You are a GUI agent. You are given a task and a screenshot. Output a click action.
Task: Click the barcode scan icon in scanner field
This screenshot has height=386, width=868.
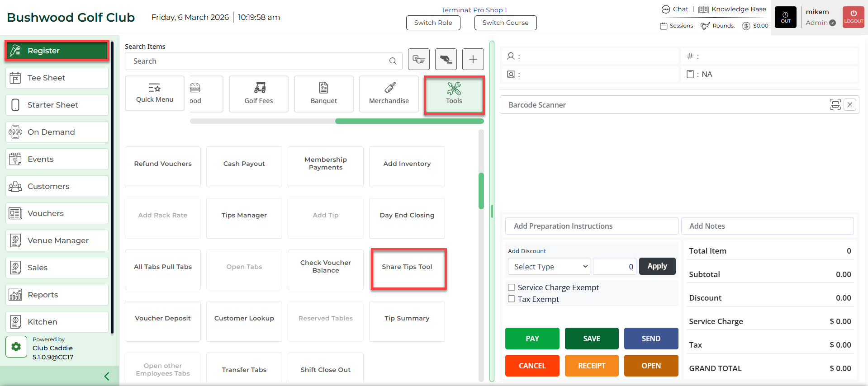835,105
